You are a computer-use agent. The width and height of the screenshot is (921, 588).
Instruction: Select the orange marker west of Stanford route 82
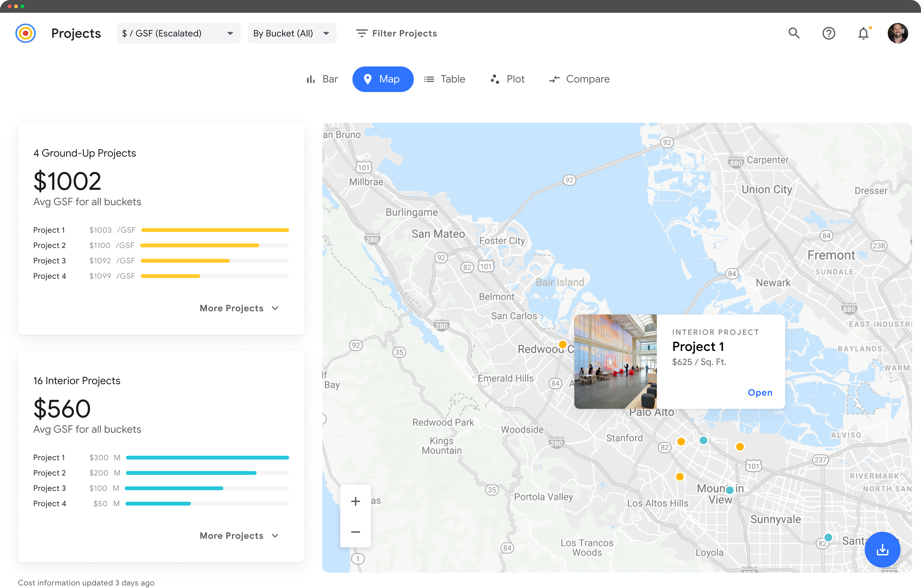point(681,442)
